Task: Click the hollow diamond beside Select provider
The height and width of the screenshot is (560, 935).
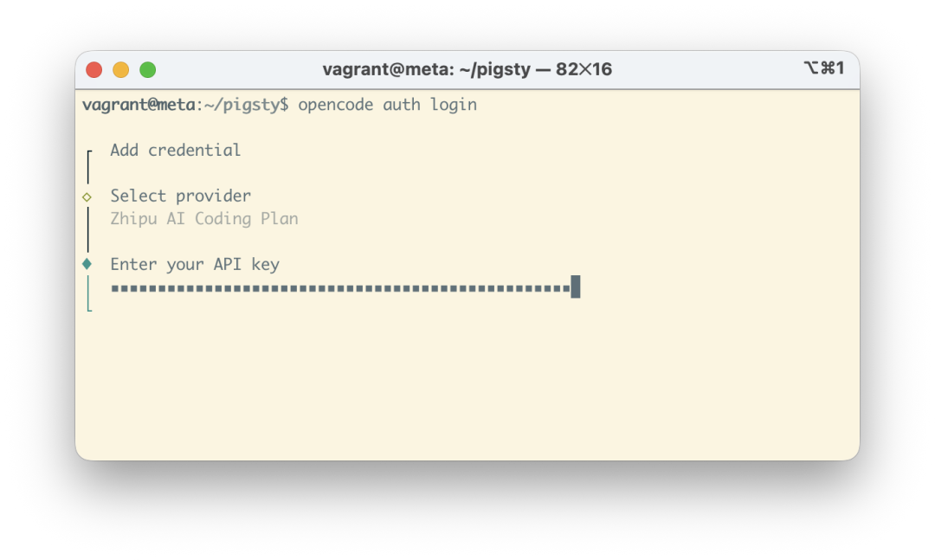Action: point(87,196)
